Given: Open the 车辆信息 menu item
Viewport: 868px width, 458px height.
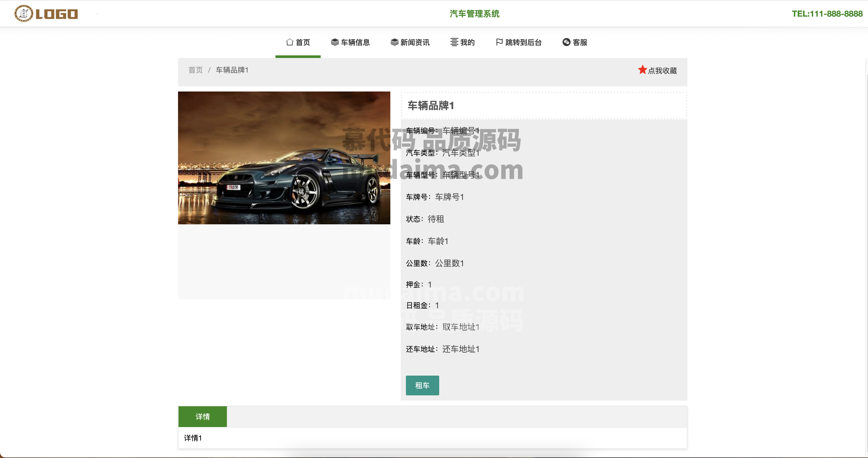Looking at the screenshot, I should pos(350,42).
